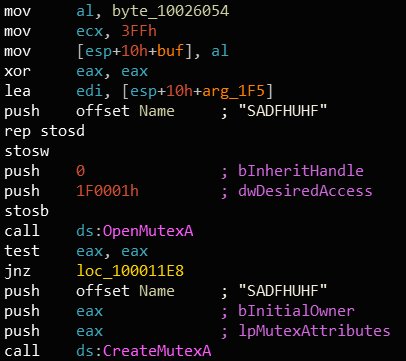The image size is (406, 361).
Task: Select "SADFHUHF" comment above rep stosd
Action: 283,111
